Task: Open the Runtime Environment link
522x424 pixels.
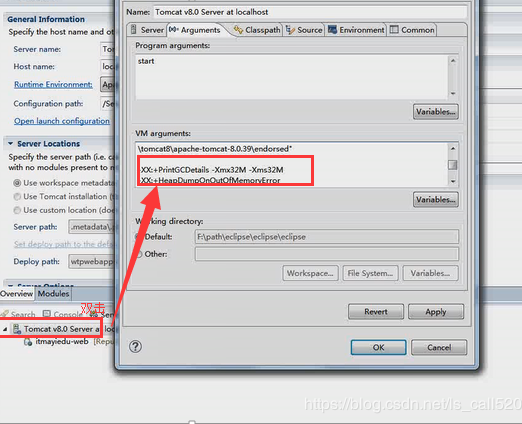Action: click(x=53, y=84)
